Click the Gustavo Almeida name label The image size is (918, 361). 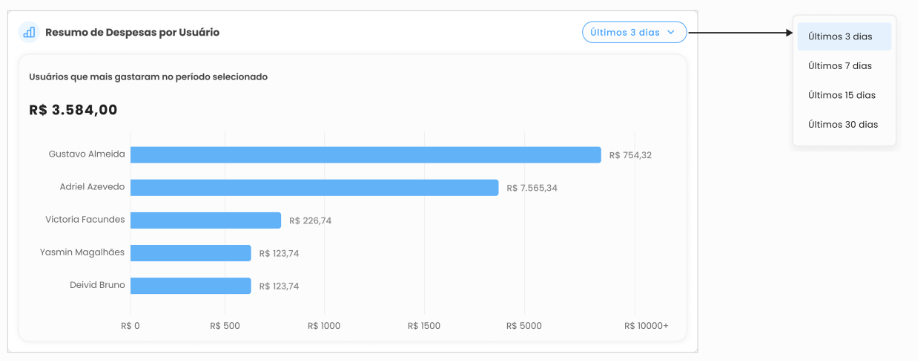click(x=87, y=154)
